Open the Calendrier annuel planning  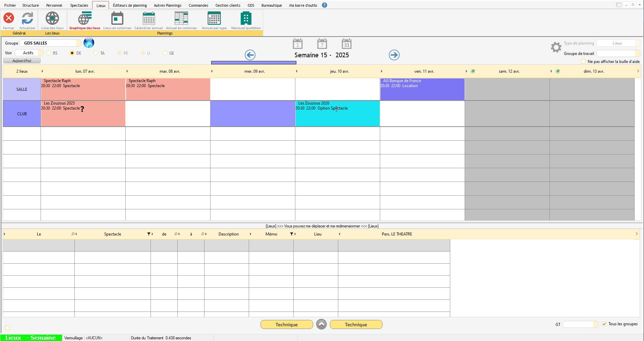(149, 19)
